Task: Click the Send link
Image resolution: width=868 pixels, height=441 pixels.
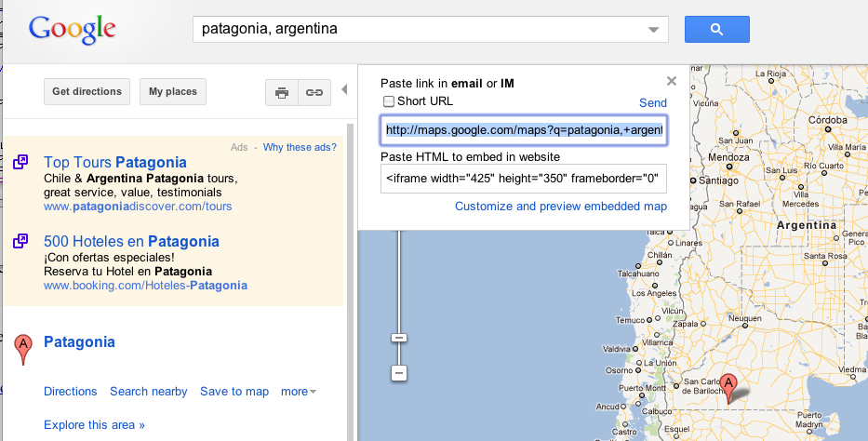Action: [x=653, y=102]
